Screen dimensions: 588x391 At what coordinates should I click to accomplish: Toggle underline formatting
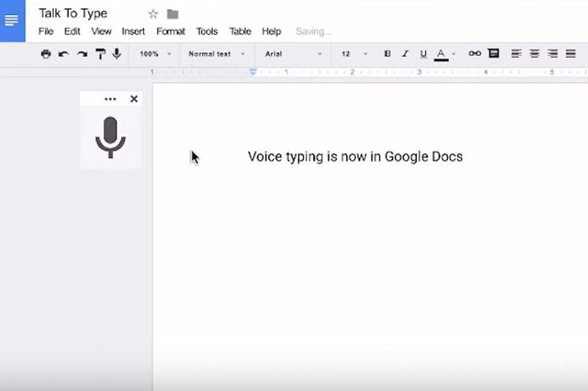pos(423,54)
